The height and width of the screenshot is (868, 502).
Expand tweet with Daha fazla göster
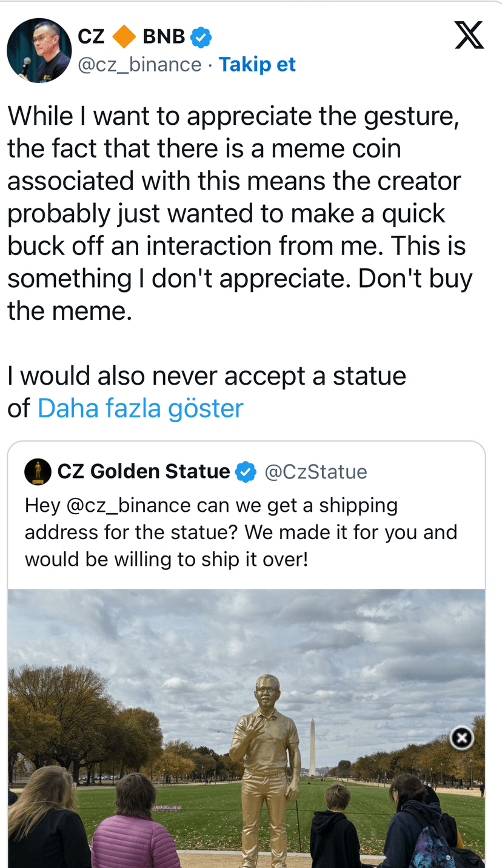click(140, 408)
